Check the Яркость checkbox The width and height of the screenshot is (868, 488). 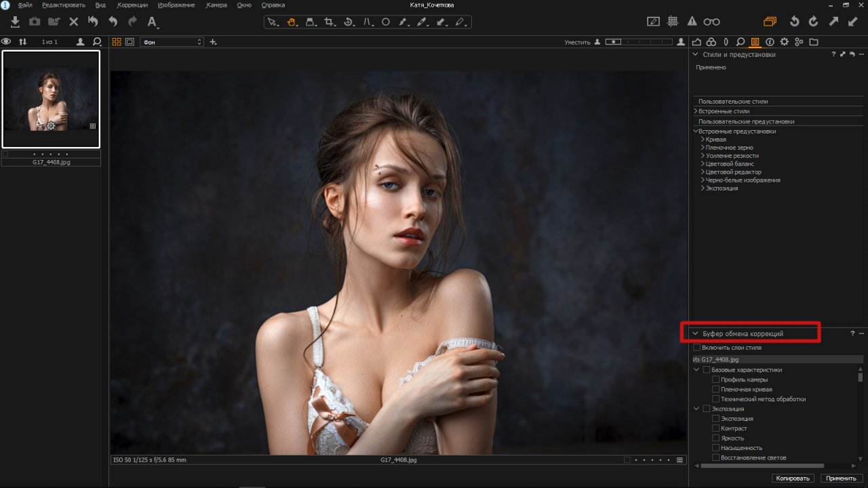click(715, 438)
